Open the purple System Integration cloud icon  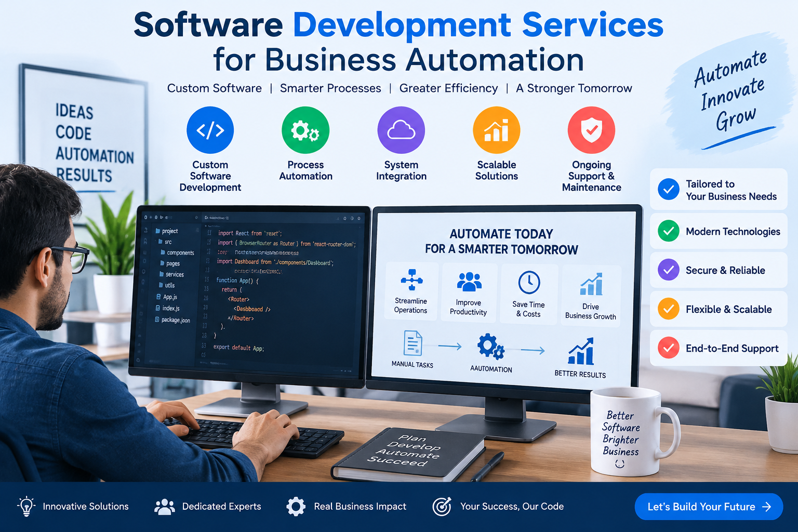click(401, 130)
